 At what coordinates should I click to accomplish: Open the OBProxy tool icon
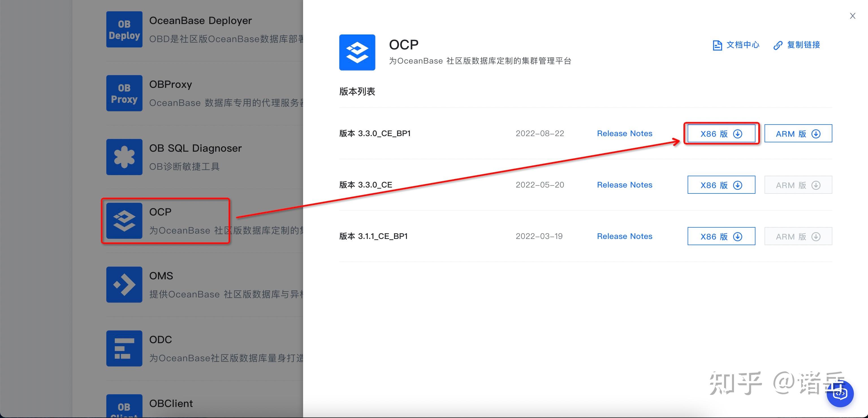click(x=124, y=93)
